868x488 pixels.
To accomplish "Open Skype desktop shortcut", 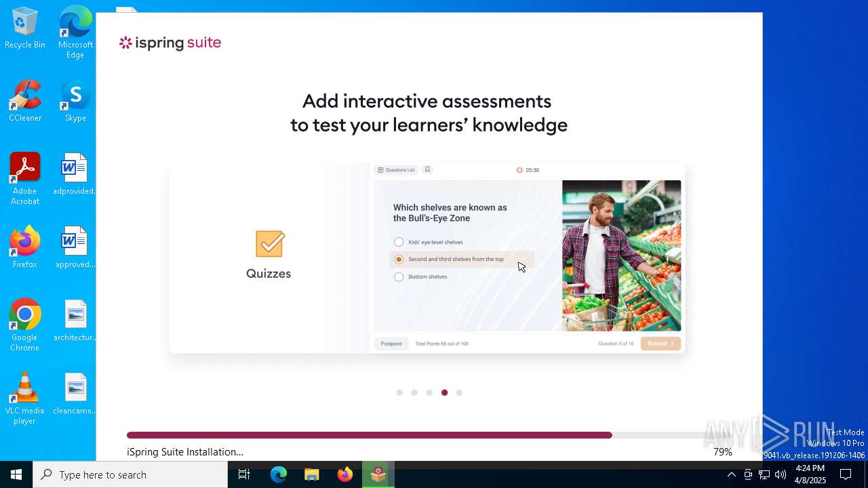I will tap(75, 101).
